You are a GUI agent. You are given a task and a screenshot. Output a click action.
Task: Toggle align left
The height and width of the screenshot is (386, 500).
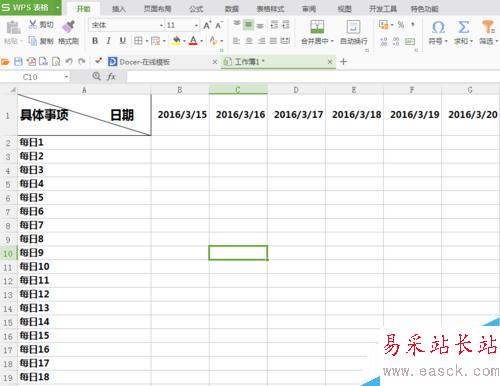(237, 41)
